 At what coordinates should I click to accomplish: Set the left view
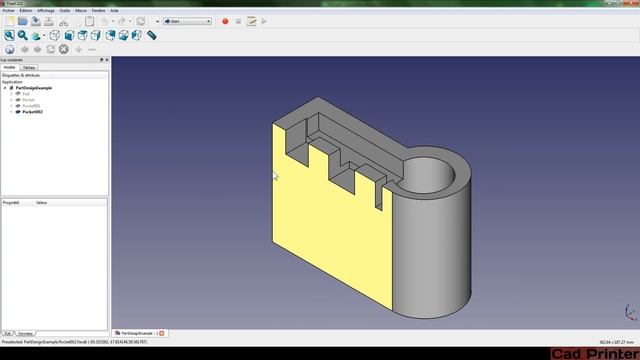coord(137,36)
